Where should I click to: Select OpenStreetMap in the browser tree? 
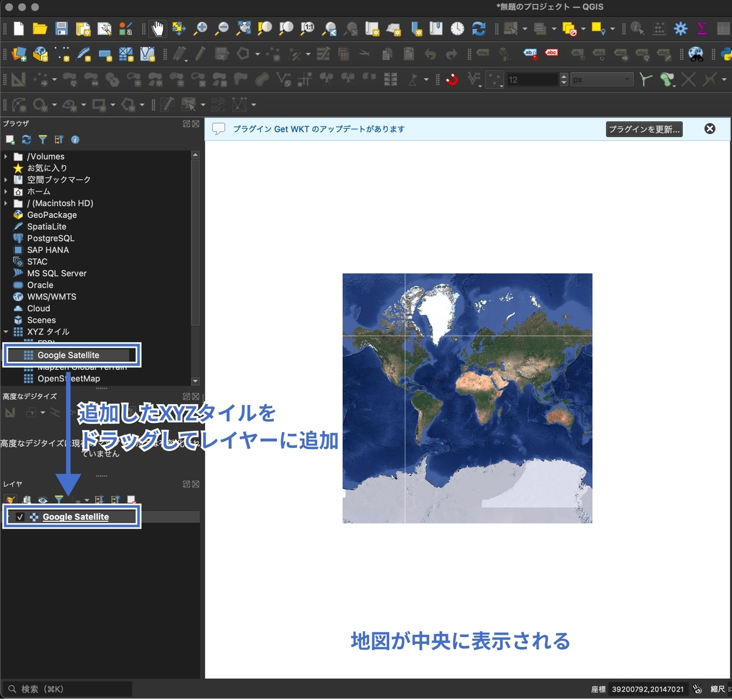point(68,378)
